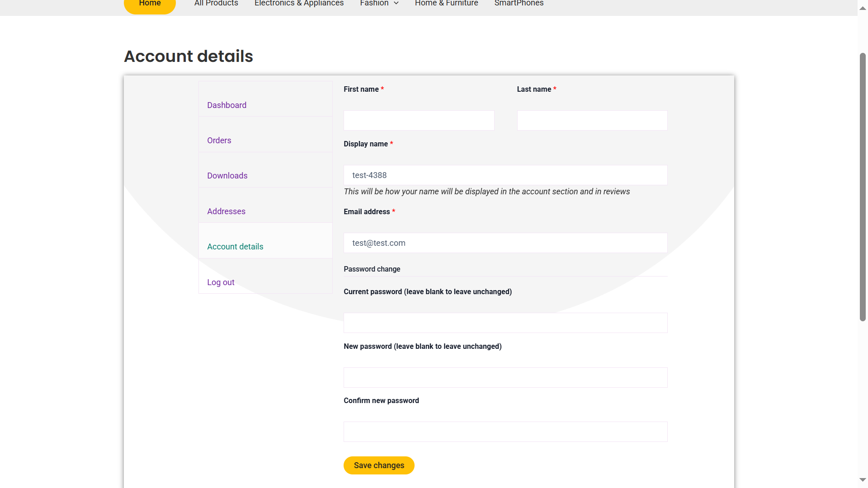This screenshot has height=488, width=868.
Task: Select the Email address input
Action: (x=505, y=243)
